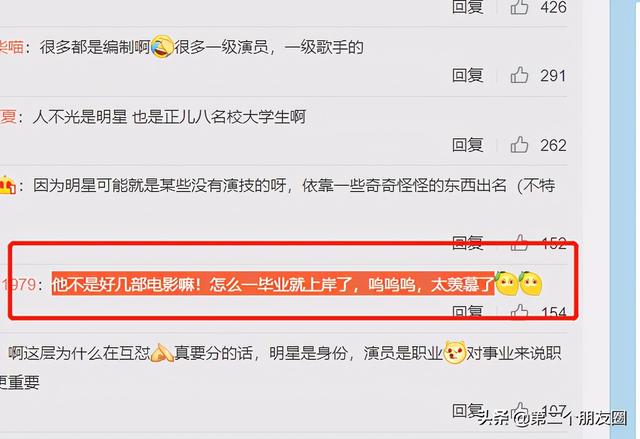Reply to the 名校大学生 comment
This screenshot has height=439, width=640.
pyautogui.click(x=468, y=145)
